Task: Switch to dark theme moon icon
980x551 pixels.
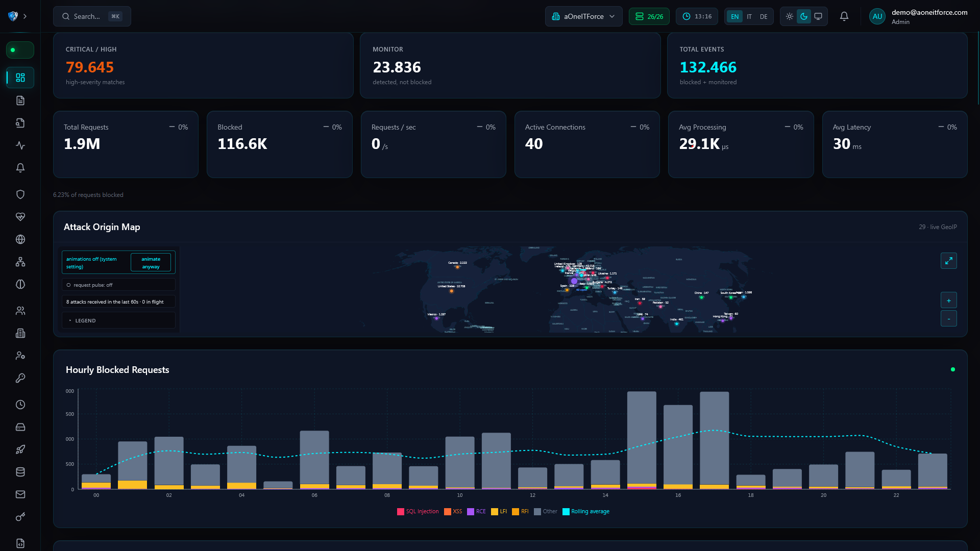Action: click(804, 16)
